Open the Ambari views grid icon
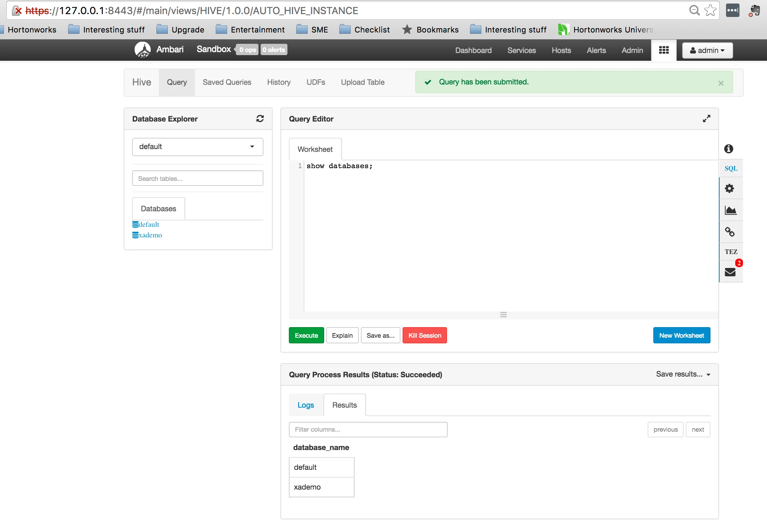This screenshot has width=767, height=532. (664, 50)
